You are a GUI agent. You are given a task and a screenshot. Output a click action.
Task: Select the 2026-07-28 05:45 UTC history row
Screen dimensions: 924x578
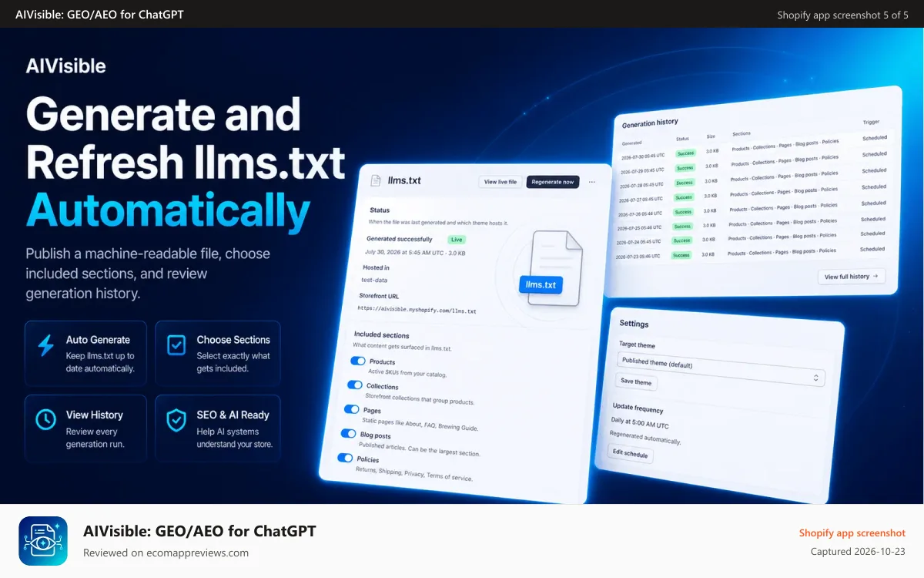[x=753, y=179]
